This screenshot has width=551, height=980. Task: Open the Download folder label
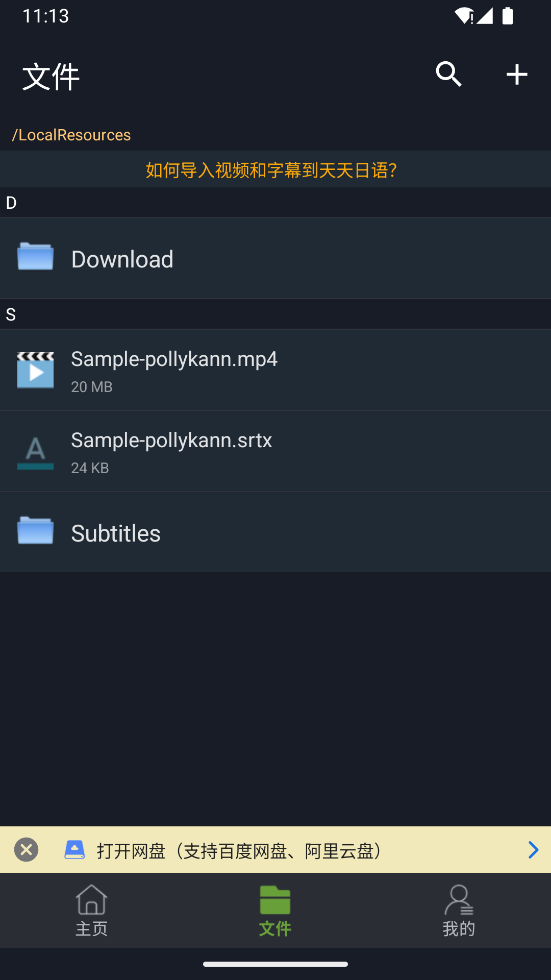coord(122,259)
